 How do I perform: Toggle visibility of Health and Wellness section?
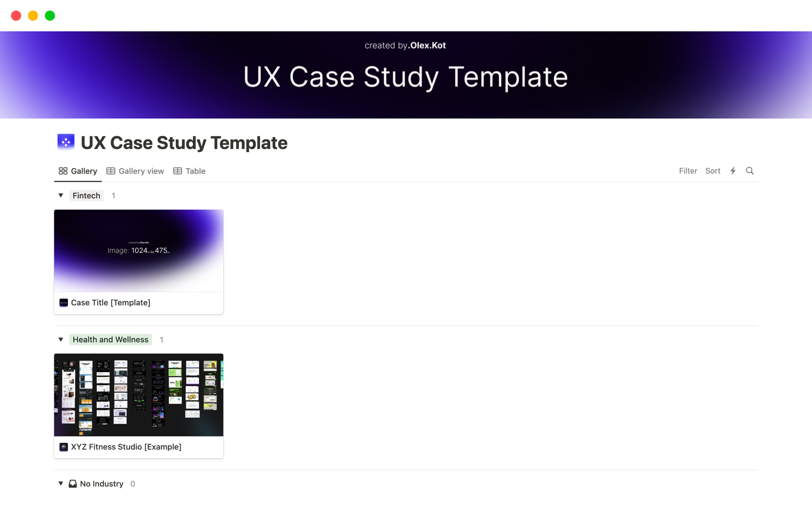(61, 340)
